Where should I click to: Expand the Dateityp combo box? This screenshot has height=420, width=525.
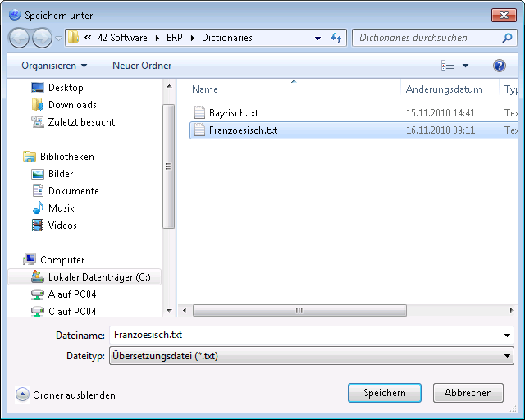coord(312,356)
